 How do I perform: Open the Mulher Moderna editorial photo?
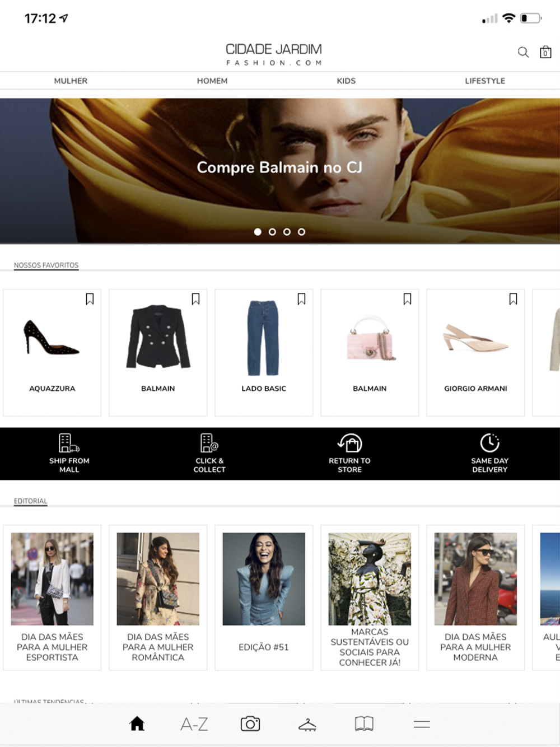pos(475,579)
